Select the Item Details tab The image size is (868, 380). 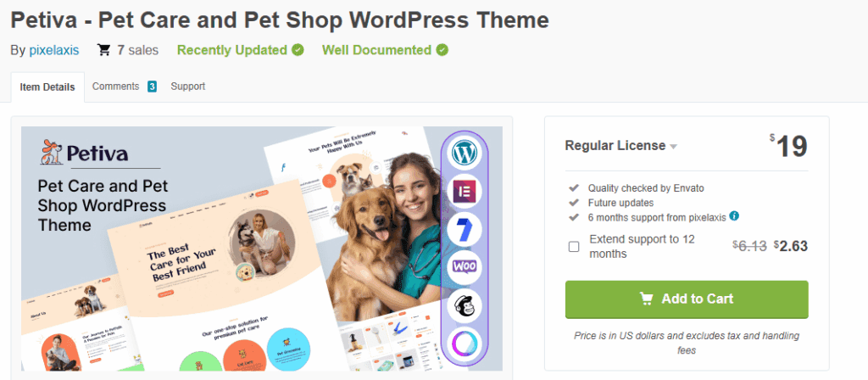(47, 87)
